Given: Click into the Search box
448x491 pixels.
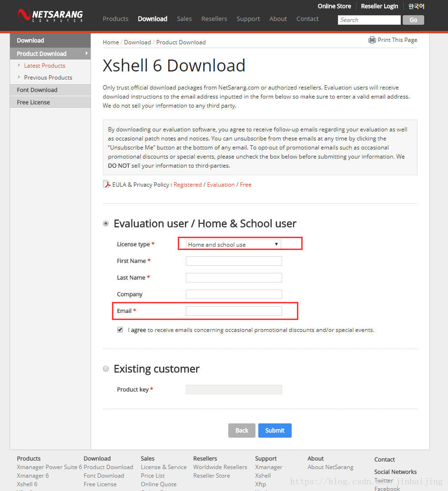Looking at the screenshot, I should coord(369,20).
